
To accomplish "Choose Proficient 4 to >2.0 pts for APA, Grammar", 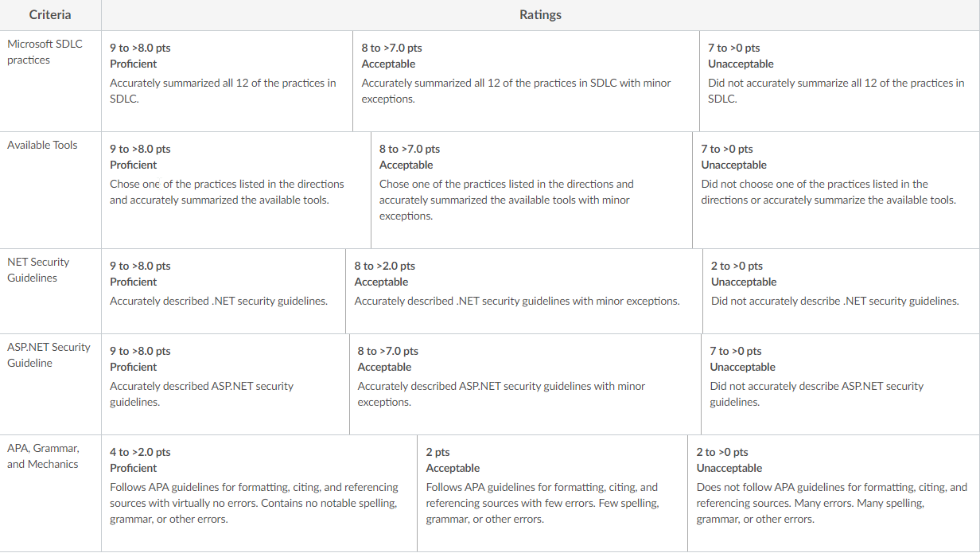I will pos(259,493).
